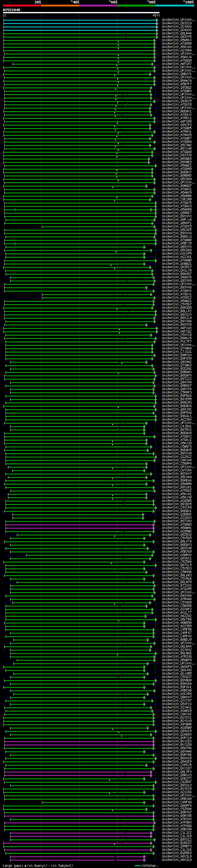Select the UniRef100_B9N6Q7 label
This screenshot has height=868, width=197.
click(x=177, y=186)
